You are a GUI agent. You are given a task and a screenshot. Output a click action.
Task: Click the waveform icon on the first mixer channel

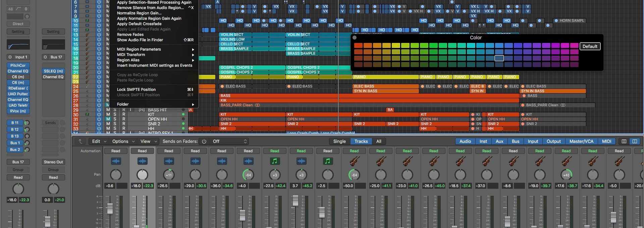[x=116, y=161]
